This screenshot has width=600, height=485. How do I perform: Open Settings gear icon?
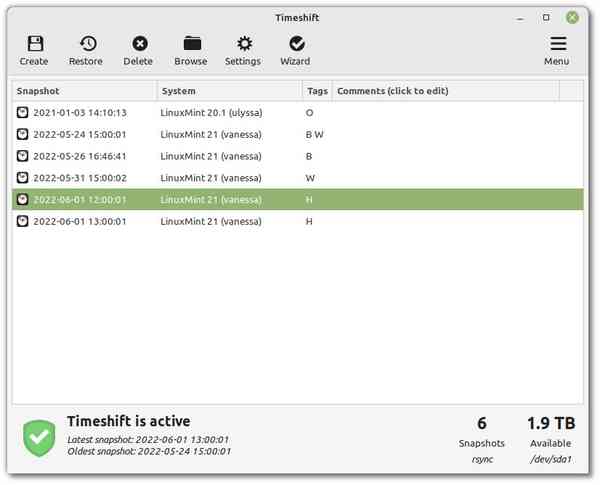click(x=244, y=44)
